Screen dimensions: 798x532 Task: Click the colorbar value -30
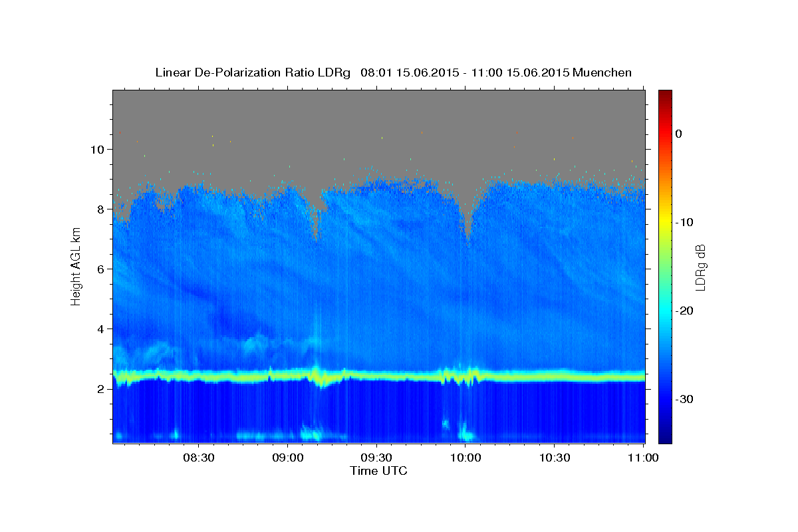pyautogui.click(x=684, y=399)
